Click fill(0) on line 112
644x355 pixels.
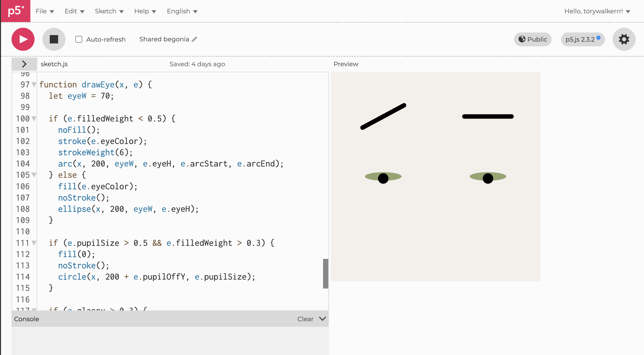pyautogui.click(x=76, y=254)
